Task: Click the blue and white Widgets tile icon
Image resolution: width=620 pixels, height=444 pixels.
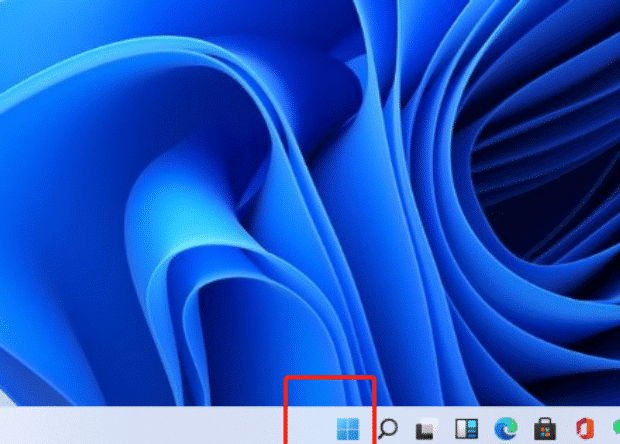Action: point(465,429)
